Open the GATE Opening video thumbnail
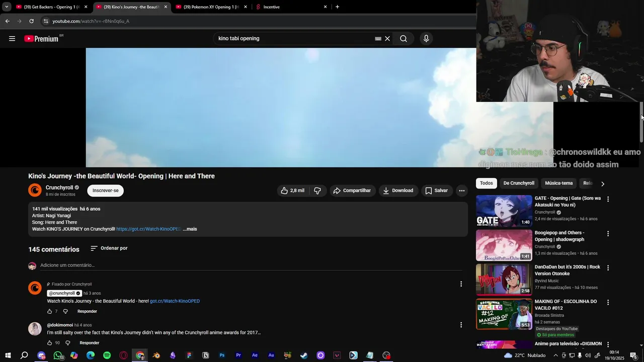644x362 pixels. (504, 211)
